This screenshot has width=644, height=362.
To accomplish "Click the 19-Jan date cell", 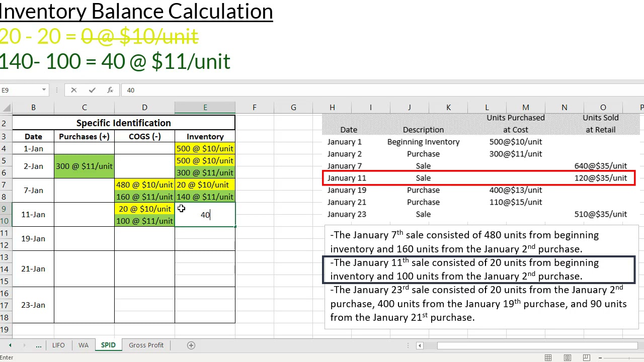I will click(x=33, y=239).
